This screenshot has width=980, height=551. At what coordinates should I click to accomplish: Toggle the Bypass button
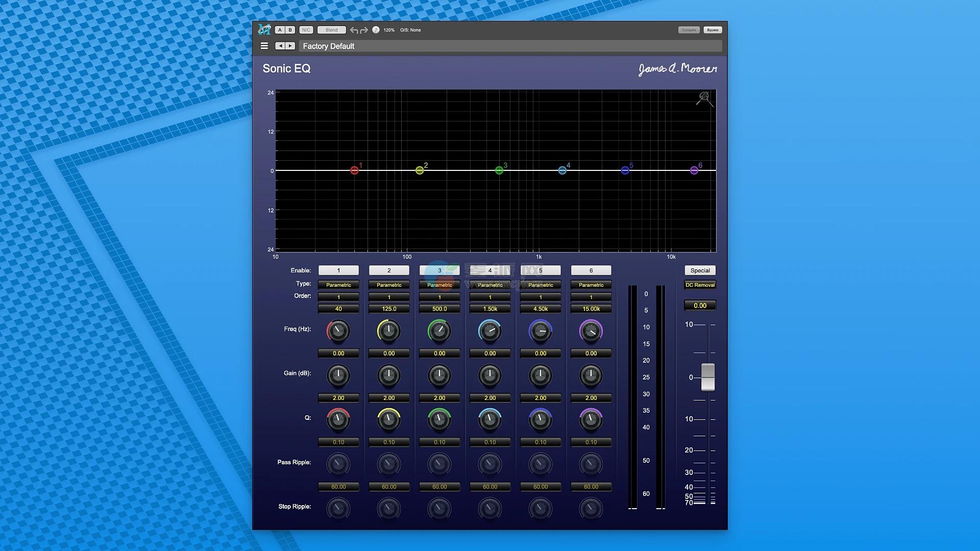point(713,30)
